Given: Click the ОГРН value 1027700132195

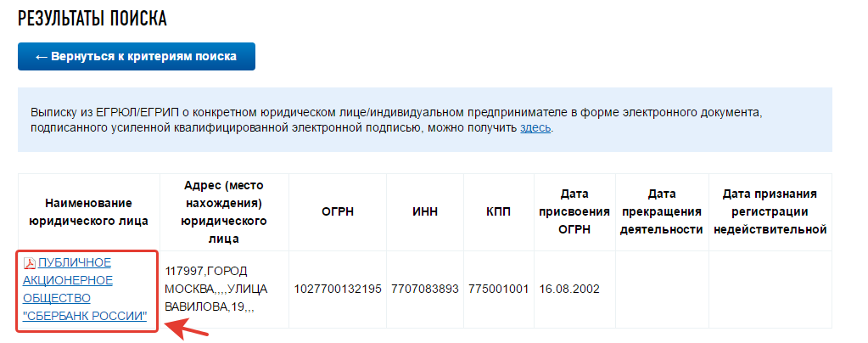Looking at the screenshot, I should (338, 289).
